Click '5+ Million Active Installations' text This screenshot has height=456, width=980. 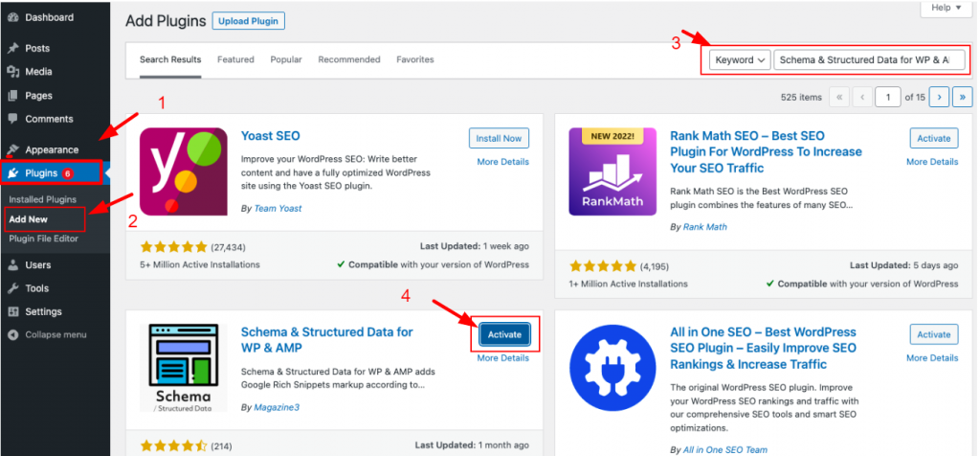(x=200, y=264)
